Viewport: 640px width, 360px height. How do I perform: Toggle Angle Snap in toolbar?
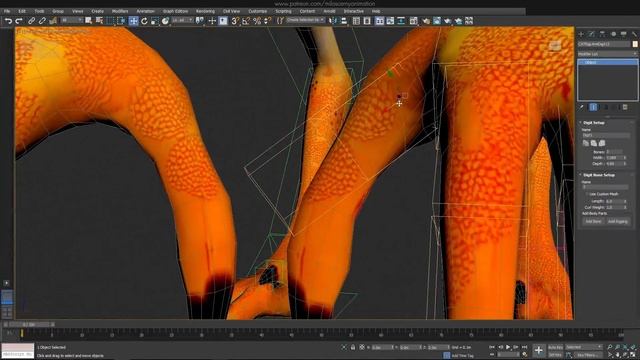click(x=246, y=20)
